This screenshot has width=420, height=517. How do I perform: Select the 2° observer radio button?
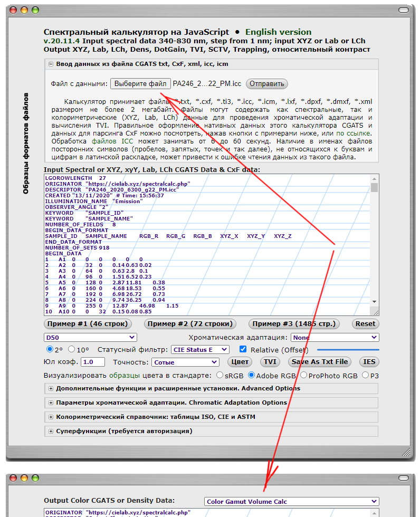pos(50,350)
